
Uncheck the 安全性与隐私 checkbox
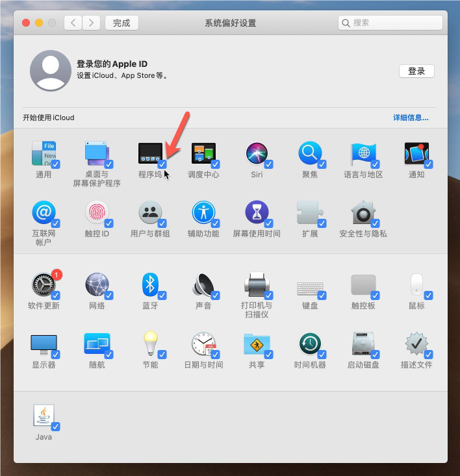click(376, 223)
